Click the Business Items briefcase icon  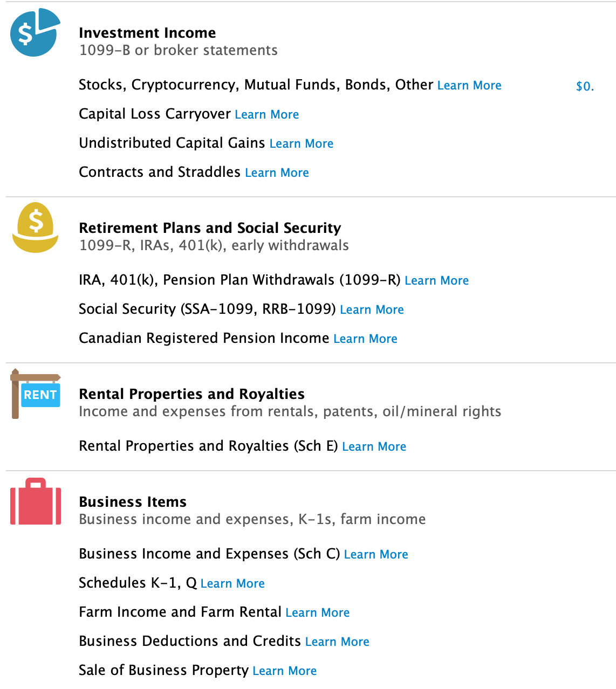[x=36, y=502]
